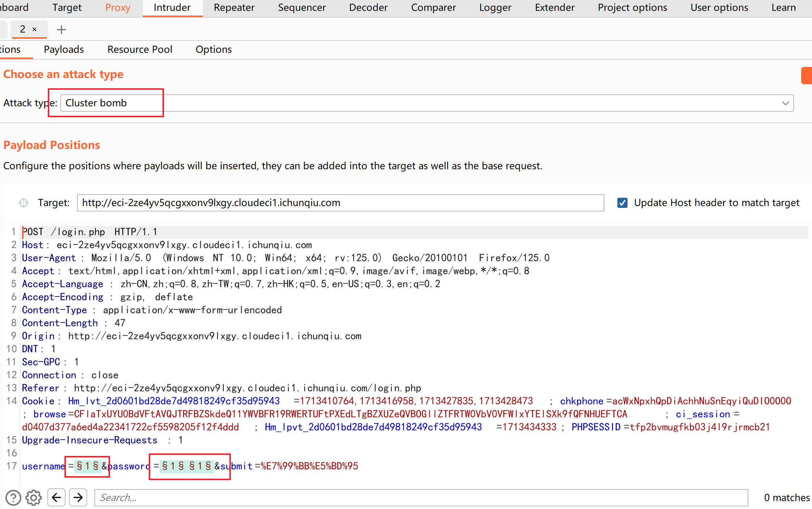Add a new Intruder tab with plus

coord(61,30)
